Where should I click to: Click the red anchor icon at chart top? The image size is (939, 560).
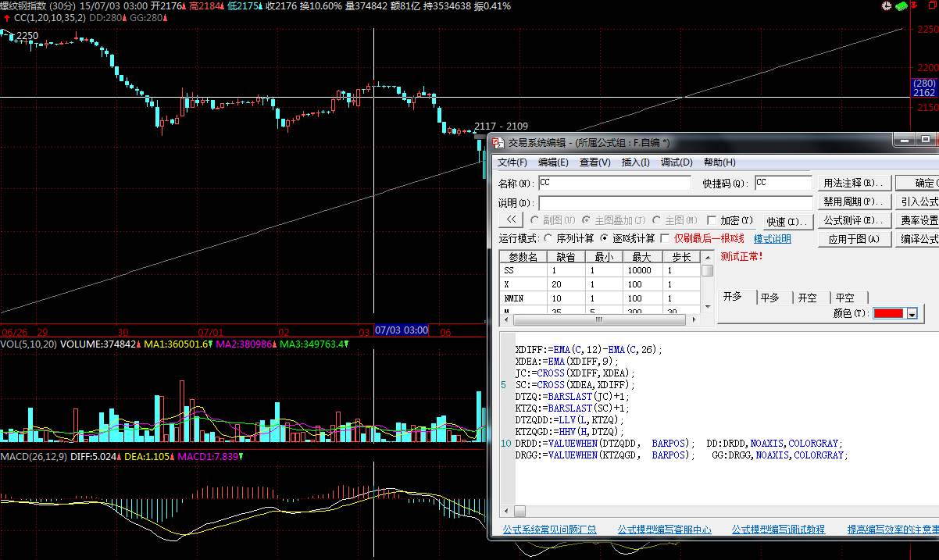(x=916, y=5)
